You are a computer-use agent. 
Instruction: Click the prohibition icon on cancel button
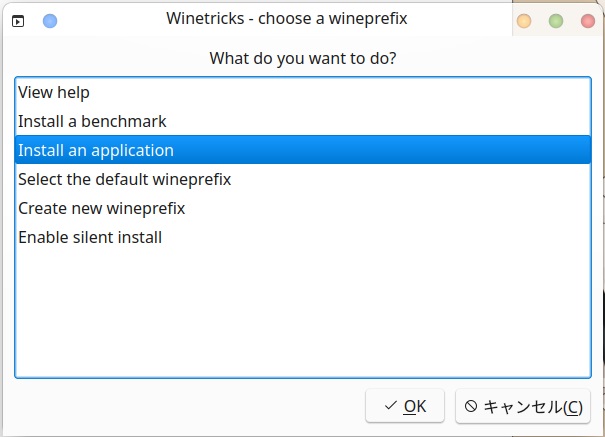[x=470, y=406]
